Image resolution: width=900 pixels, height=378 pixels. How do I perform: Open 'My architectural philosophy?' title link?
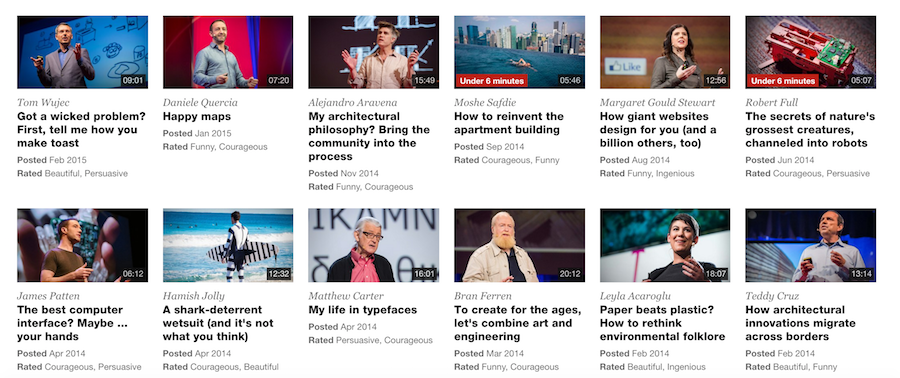[x=369, y=137]
